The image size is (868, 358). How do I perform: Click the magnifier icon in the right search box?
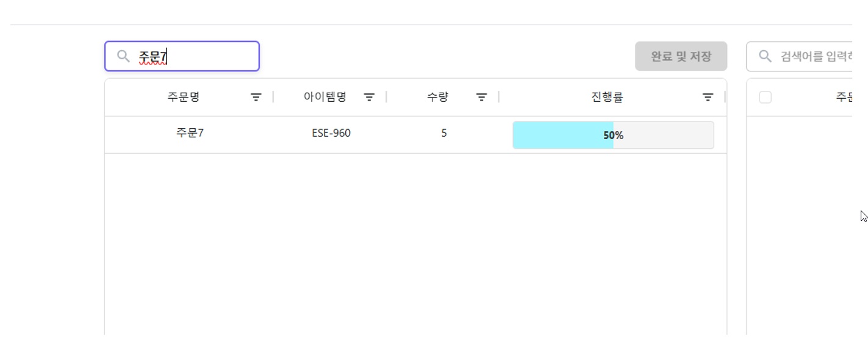[765, 57]
